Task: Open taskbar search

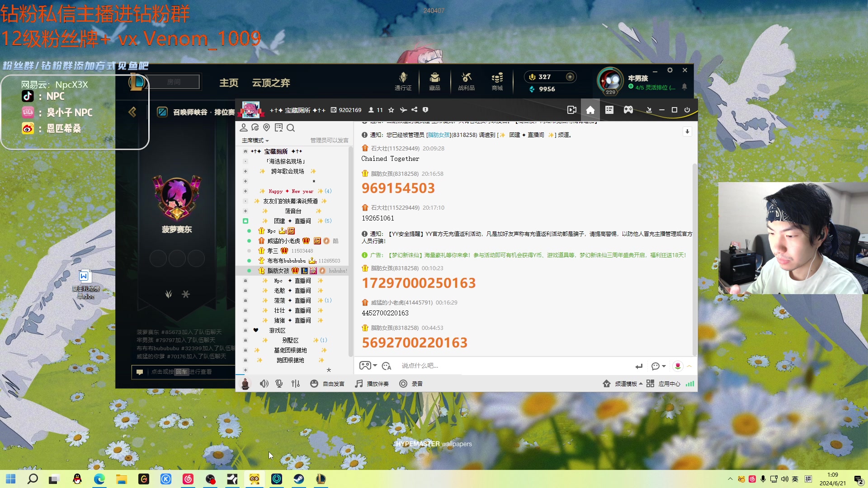Action: (x=33, y=479)
